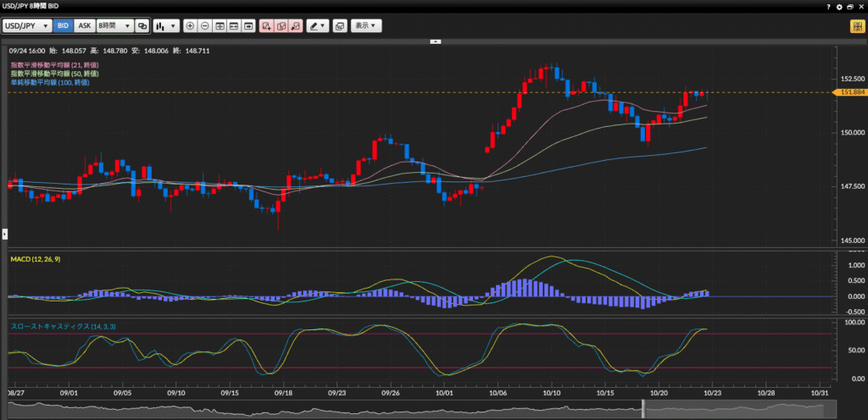Click the middle pink indicator edit icon

tap(281, 26)
